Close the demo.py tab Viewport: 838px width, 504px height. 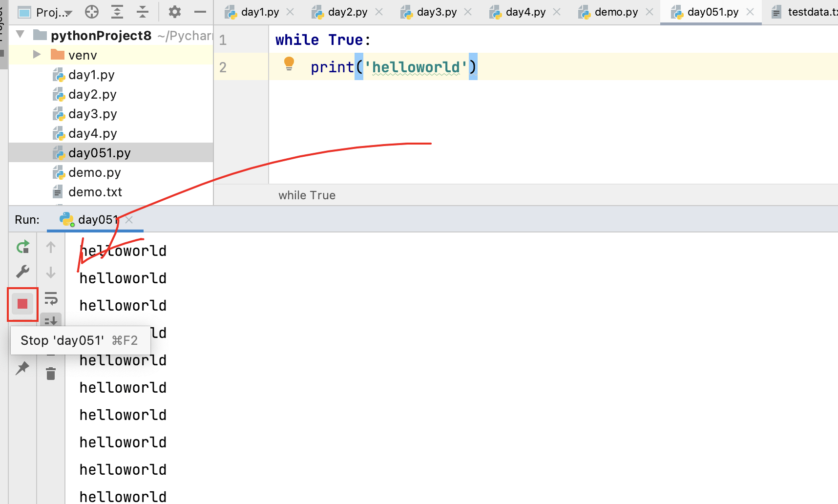pos(649,12)
